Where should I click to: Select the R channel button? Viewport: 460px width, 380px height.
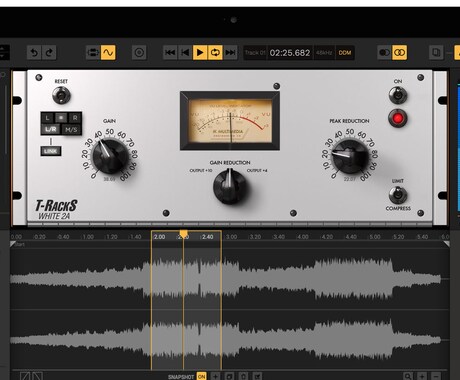coord(75,118)
